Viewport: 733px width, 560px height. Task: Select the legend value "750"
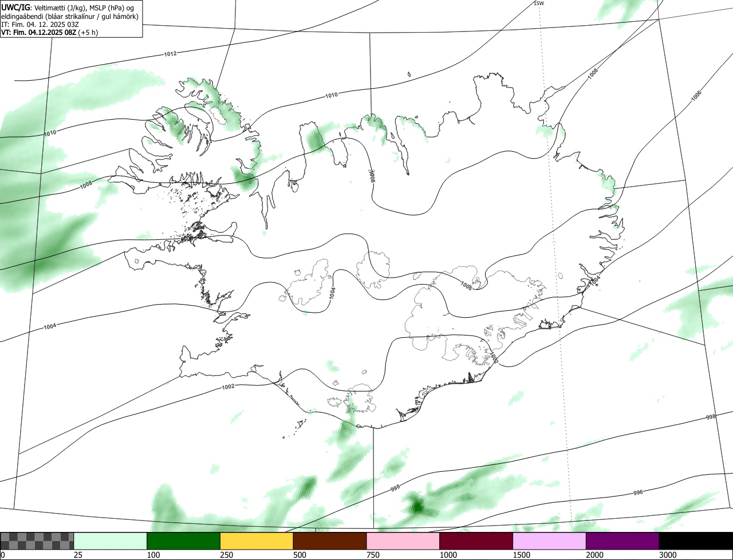tap(373, 555)
